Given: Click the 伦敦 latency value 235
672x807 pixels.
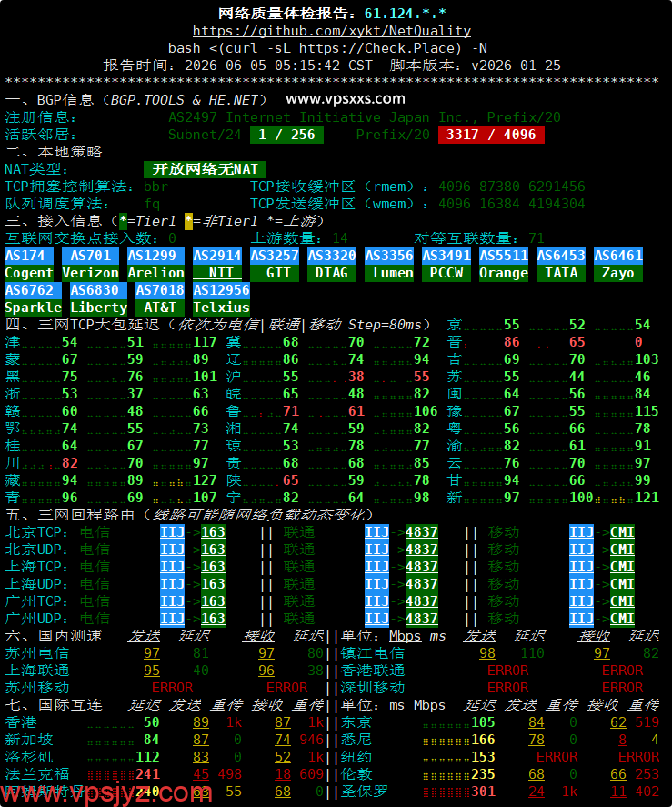Looking at the screenshot, I should pos(483,774).
